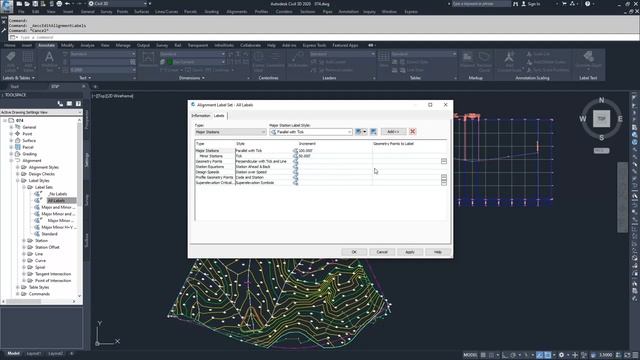
Task: Click the style picker icon in Major Stations row
Action: [x=295, y=151]
